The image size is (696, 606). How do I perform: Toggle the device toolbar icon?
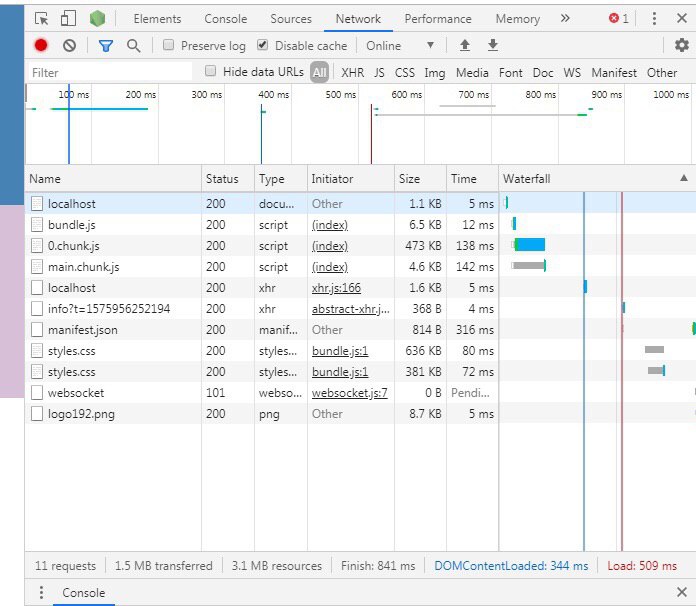68,19
